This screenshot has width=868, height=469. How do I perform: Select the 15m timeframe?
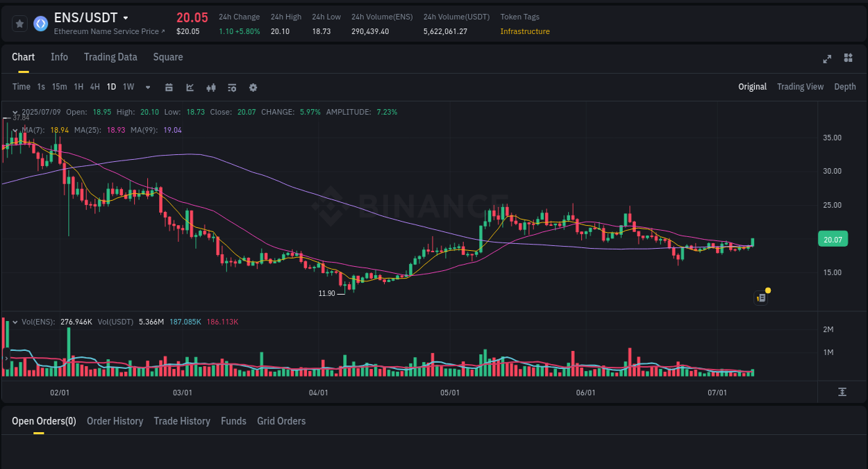(59, 87)
